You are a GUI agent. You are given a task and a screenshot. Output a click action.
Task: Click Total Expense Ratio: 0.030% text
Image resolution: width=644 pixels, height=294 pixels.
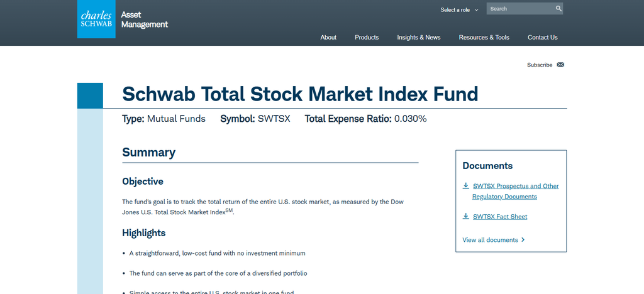tap(365, 119)
